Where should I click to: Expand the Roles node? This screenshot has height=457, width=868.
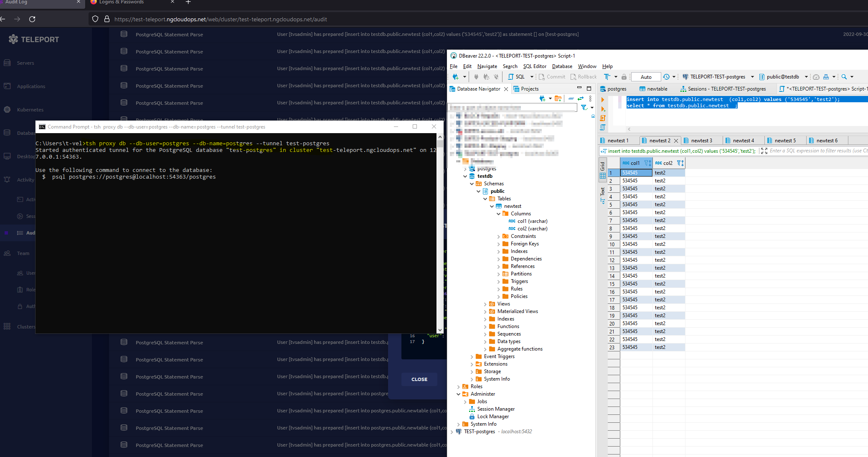click(458, 386)
